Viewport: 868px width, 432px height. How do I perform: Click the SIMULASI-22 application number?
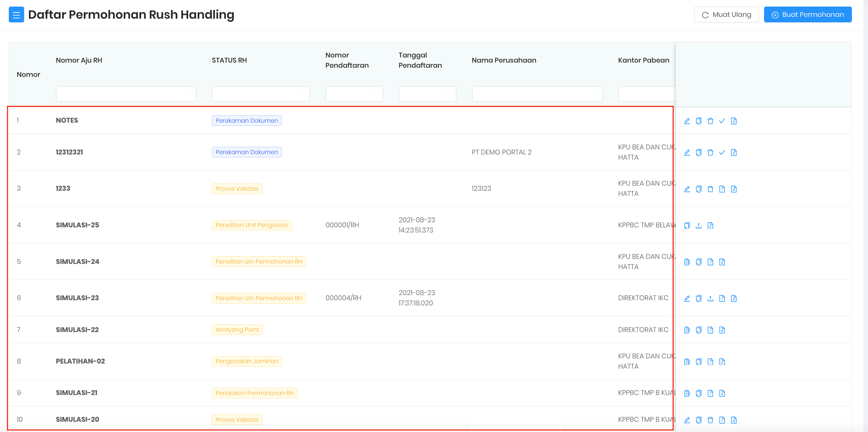(77, 330)
